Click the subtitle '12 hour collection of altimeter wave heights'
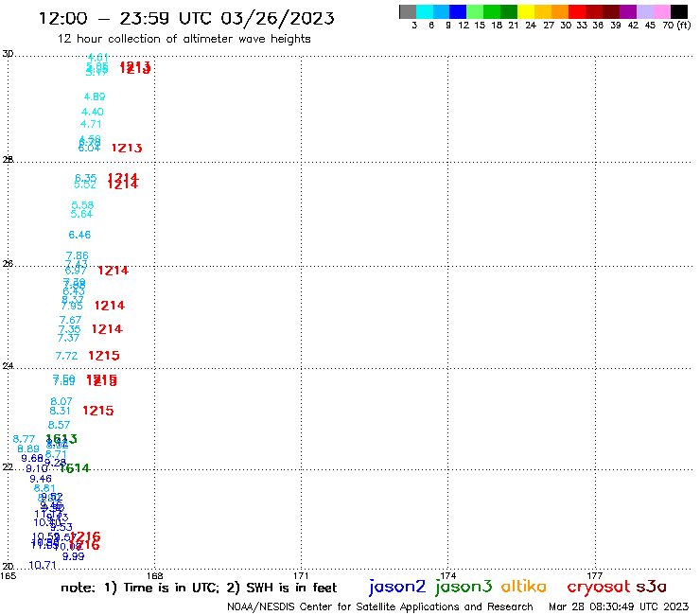This screenshot has height=615, width=700. point(184,39)
